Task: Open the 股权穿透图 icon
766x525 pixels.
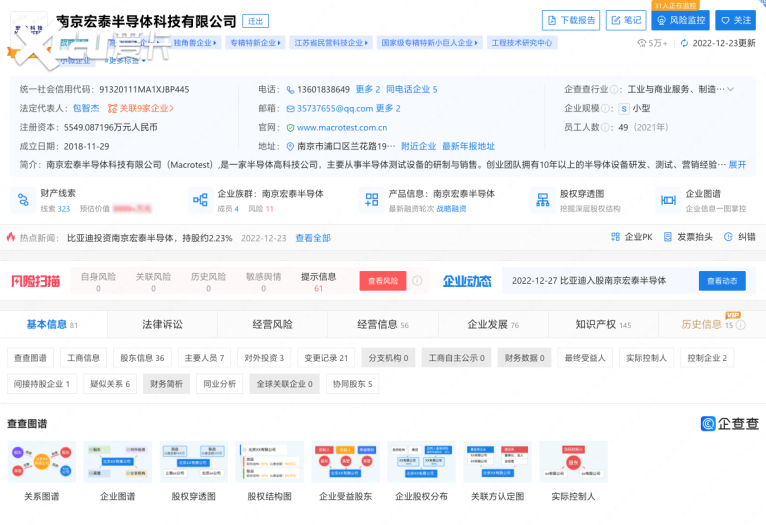Action: (x=543, y=200)
